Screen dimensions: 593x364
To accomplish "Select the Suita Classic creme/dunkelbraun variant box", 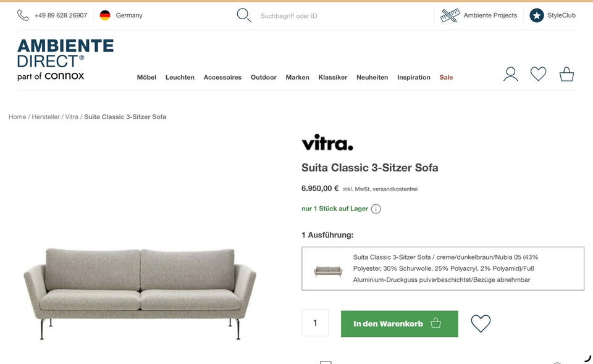I will (443, 268).
